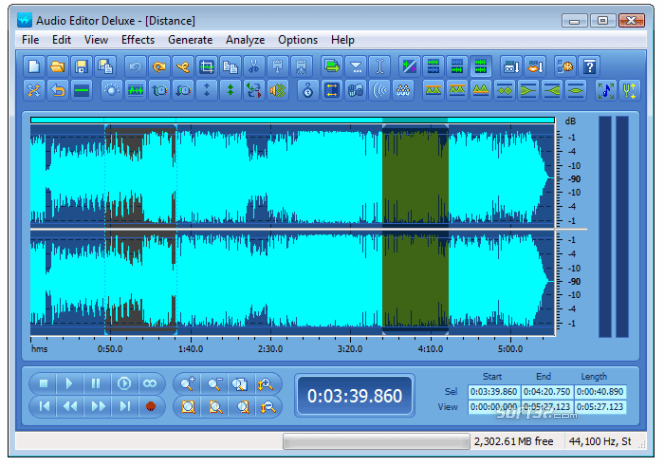Click the tuning fork pitch icon
664x466 pixels.
pos(630,90)
